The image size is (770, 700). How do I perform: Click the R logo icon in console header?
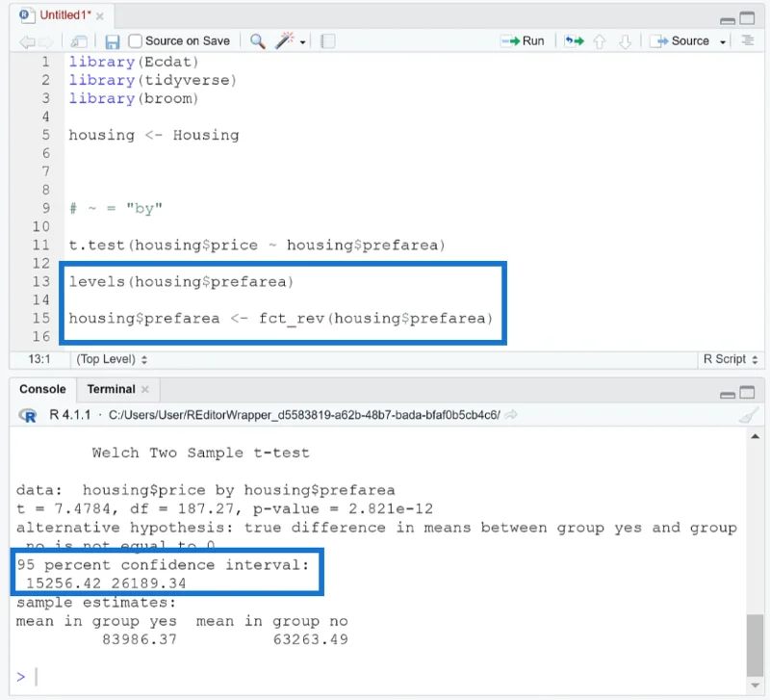tap(28, 416)
